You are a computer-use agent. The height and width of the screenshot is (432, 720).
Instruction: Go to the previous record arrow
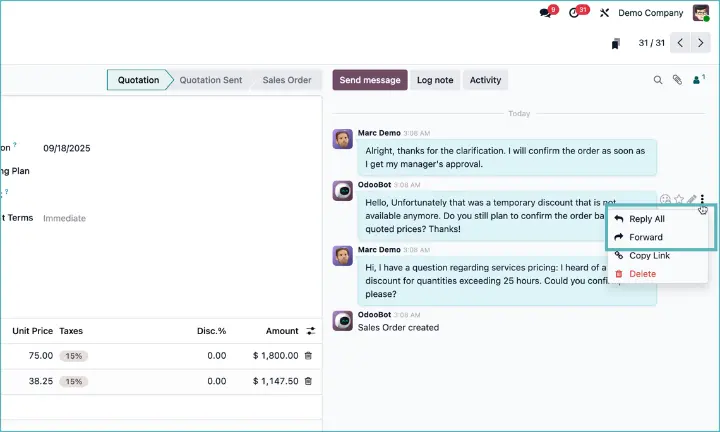680,43
